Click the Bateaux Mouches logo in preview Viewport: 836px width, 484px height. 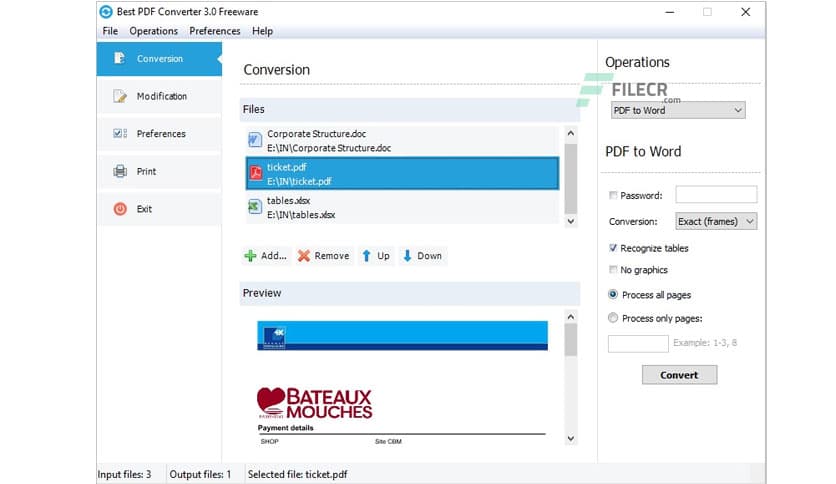coord(315,403)
